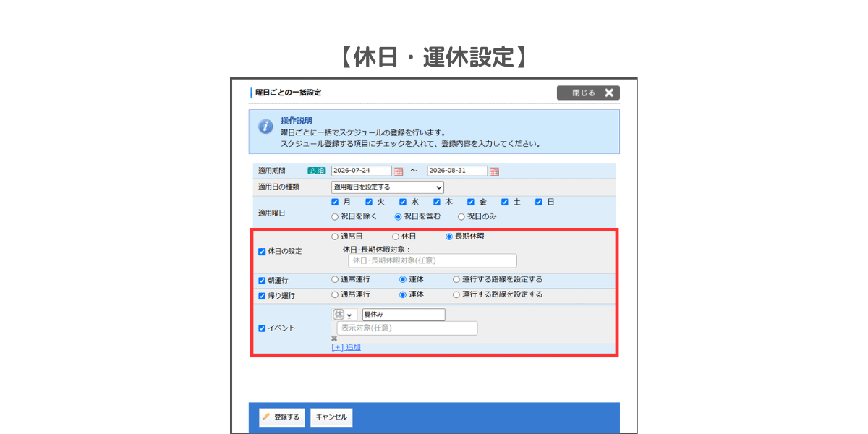Select the 祝日を含む radio option
Screen dimensions: 868x434
click(398, 216)
